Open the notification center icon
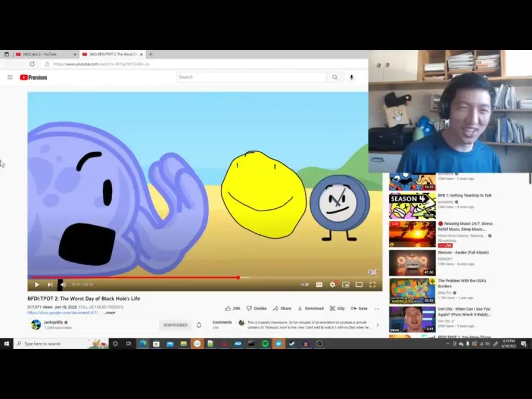 (524, 344)
